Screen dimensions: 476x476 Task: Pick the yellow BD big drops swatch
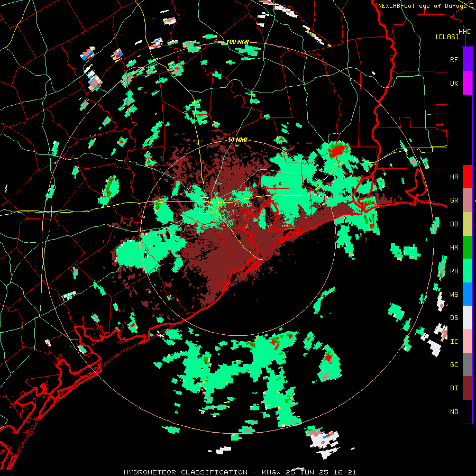[467, 224]
